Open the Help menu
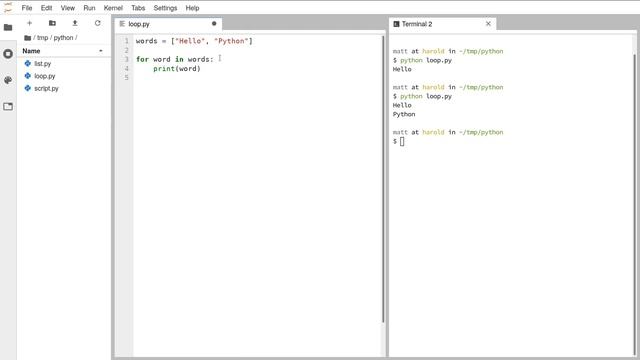 (192, 8)
